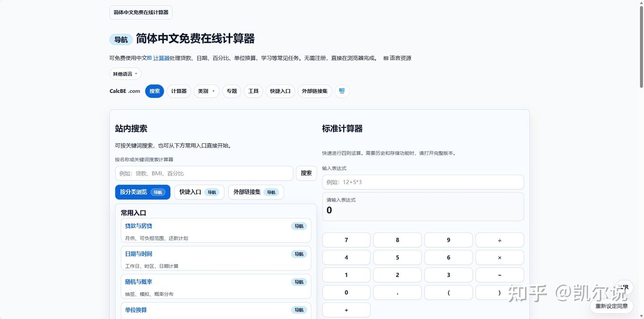644x319 pixels.
Task: Open the 日期与时间 link
Action: [139, 254]
